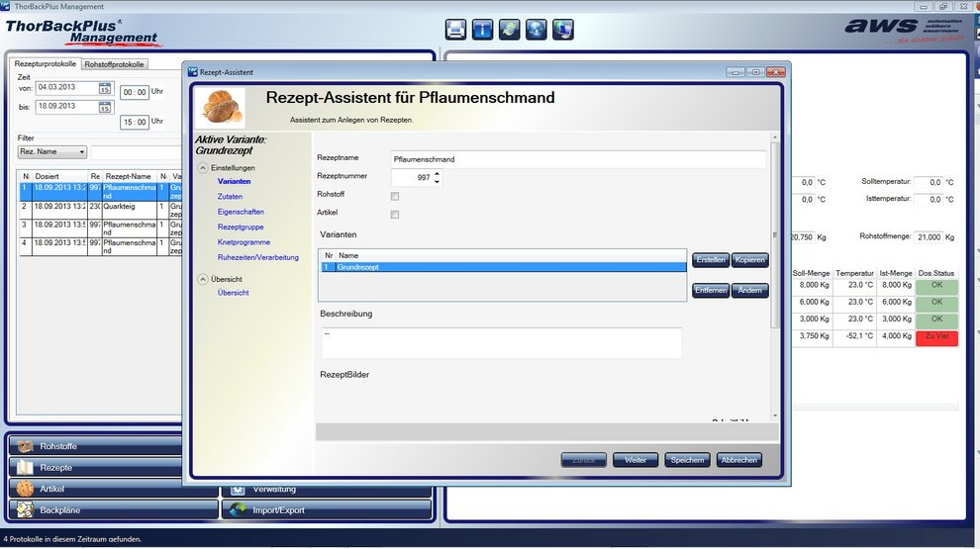Select the Quarkteig protocol row
Screen dimensions: 980x549
[100, 210]
